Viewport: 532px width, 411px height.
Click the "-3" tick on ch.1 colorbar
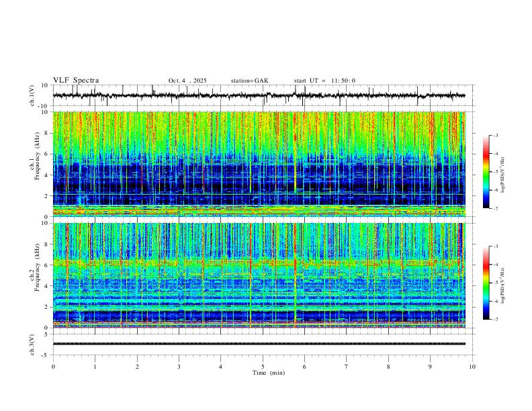click(496, 135)
